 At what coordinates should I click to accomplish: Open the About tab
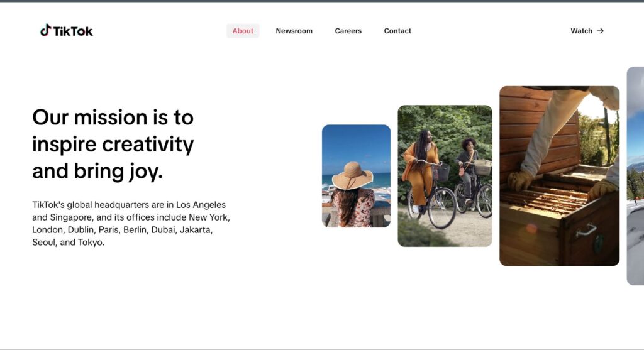tap(243, 31)
